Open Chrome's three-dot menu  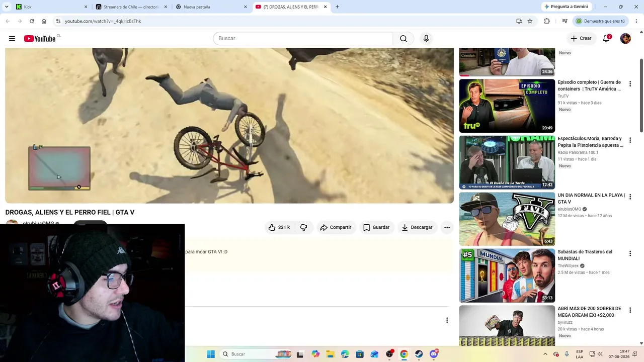[636, 21]
